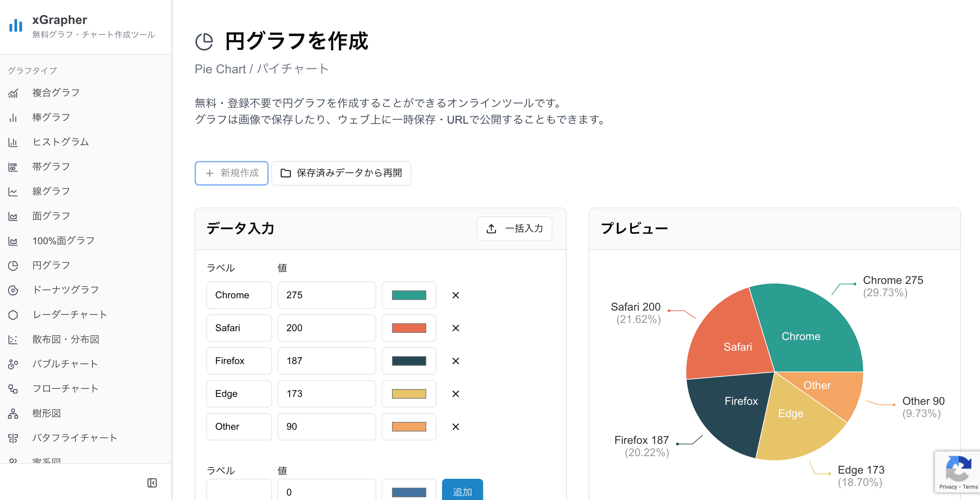Open the レーダーチャート radar chart tool
This screenshot has height=500, width=980.
point(13,314)
